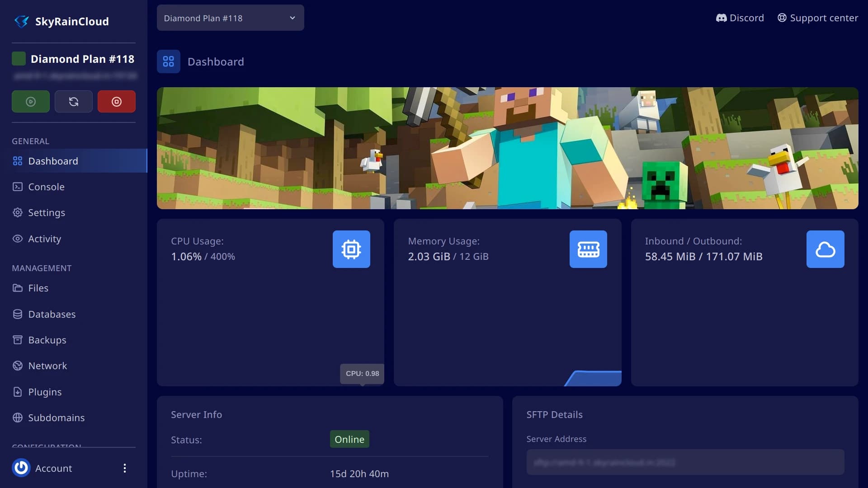Open the Support center link

[818, 18]
